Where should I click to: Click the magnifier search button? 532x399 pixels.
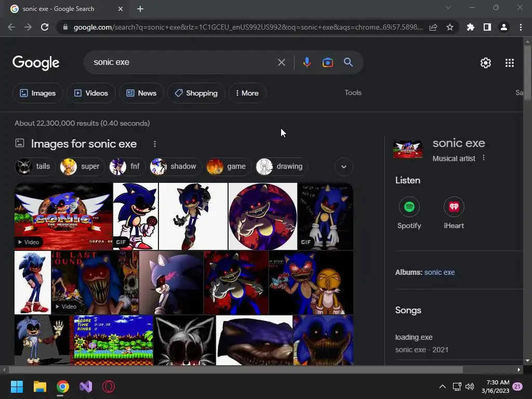click(348, 62)
